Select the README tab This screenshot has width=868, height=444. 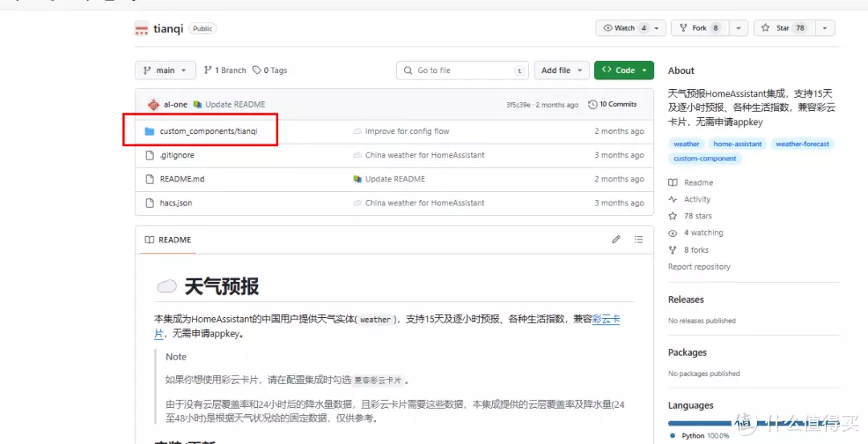(168, 240)
